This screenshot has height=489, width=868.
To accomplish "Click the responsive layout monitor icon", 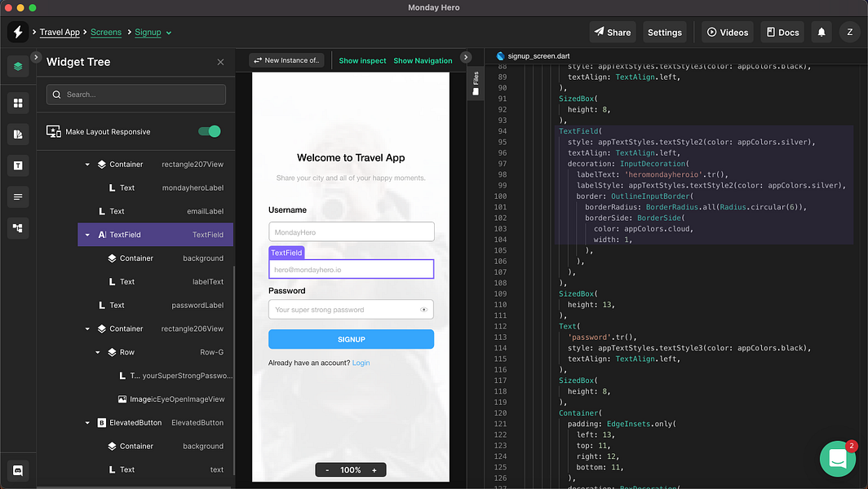I will click(54, 132).
